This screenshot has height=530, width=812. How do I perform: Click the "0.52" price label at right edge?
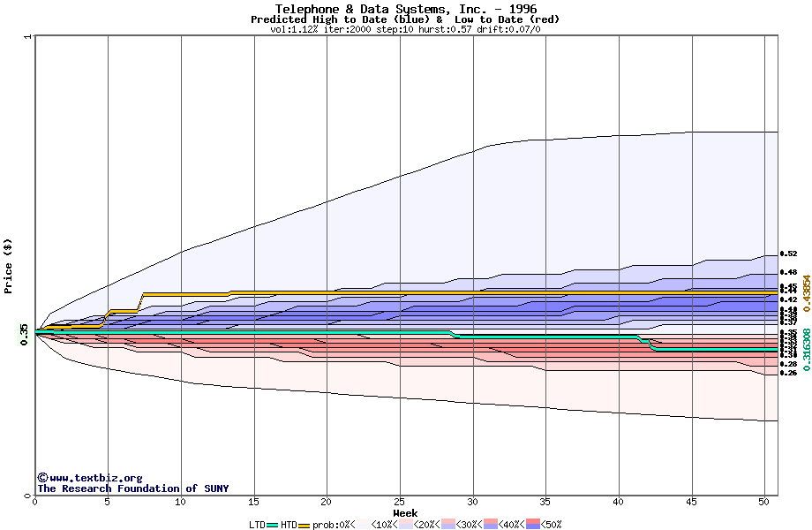tap(788, 254)
